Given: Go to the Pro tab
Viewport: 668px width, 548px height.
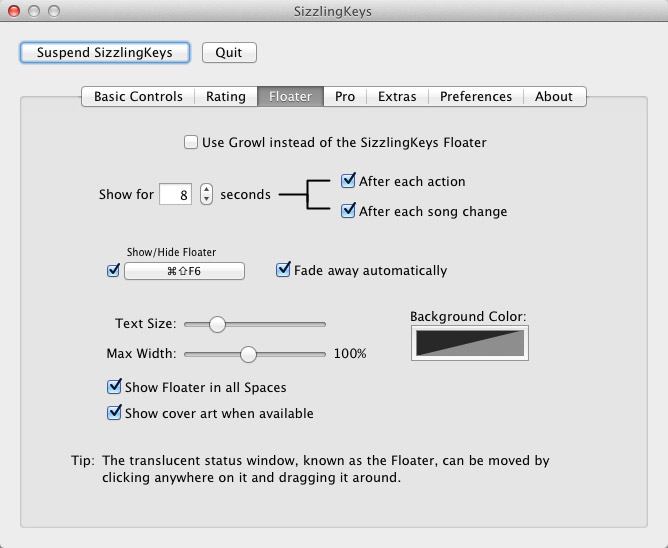Looking at the screenshot, I should tap(345, 96).
